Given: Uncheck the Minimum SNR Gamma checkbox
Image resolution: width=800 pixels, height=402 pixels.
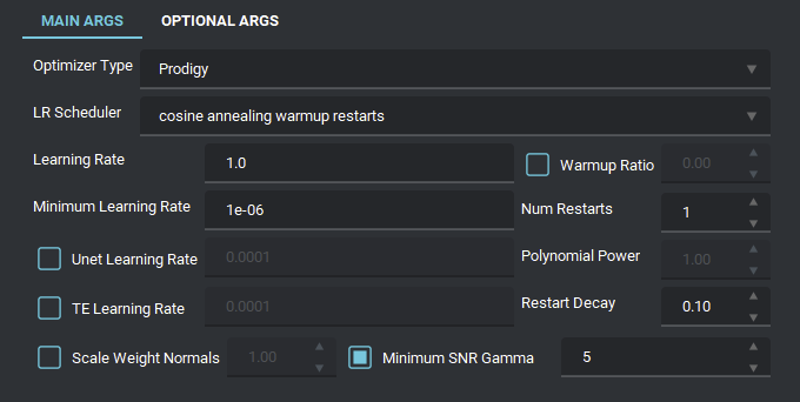Looking at the screenshot, I should tap(360, 358).
